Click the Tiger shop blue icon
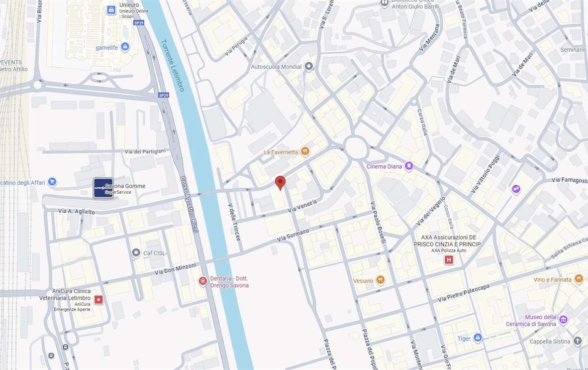Image resolution: width=588 pixels, height=370 pixels. coord(477,338)
